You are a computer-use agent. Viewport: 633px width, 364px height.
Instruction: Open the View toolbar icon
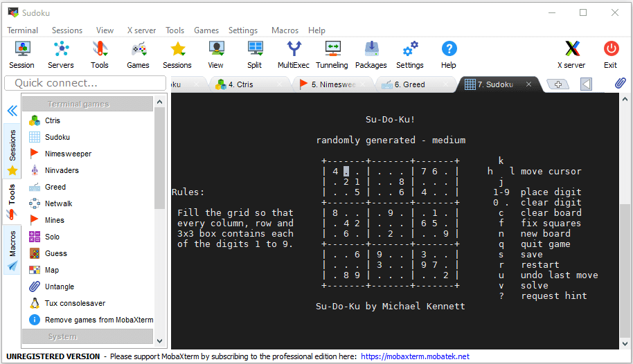216,55
